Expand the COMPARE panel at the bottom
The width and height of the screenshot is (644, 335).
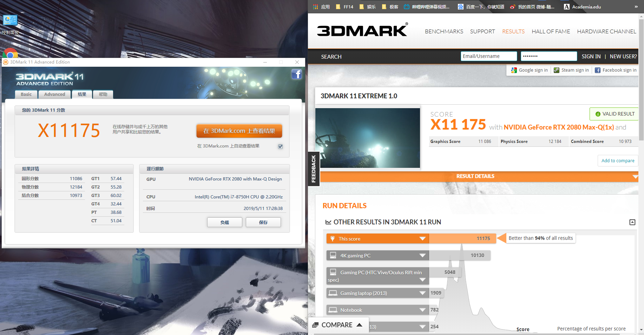point(339,325)
